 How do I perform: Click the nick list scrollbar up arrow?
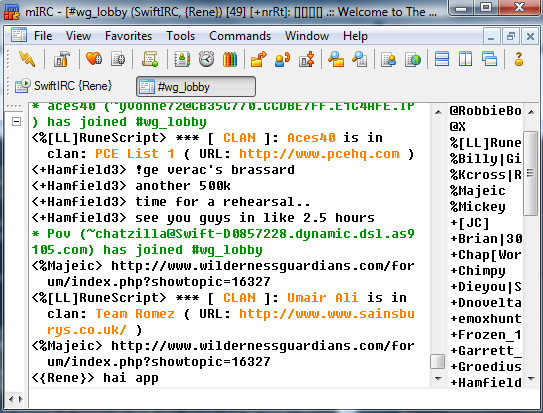[x=531, y=112]
